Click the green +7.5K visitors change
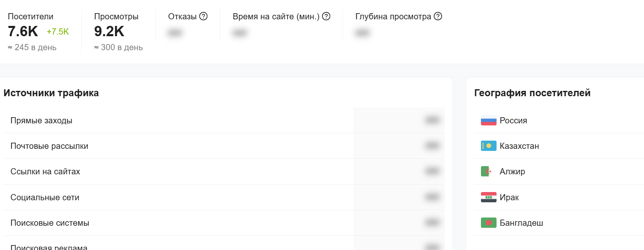The image size is (644, 250). 58,32
